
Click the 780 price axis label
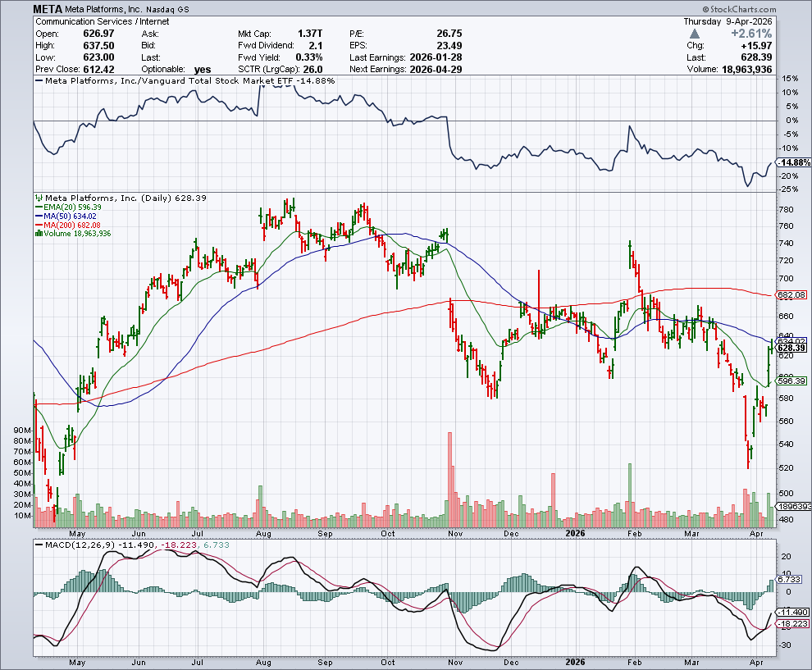786,210
